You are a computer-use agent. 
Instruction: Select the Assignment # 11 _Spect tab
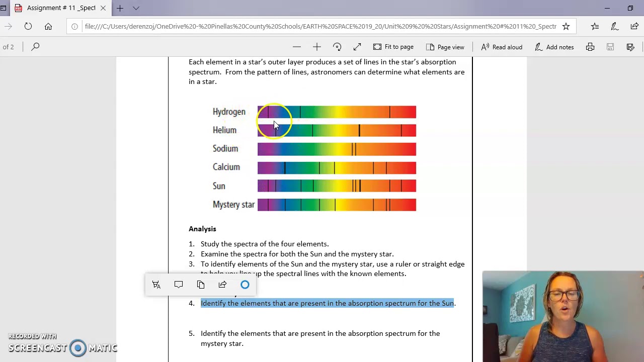pos(60,8)
